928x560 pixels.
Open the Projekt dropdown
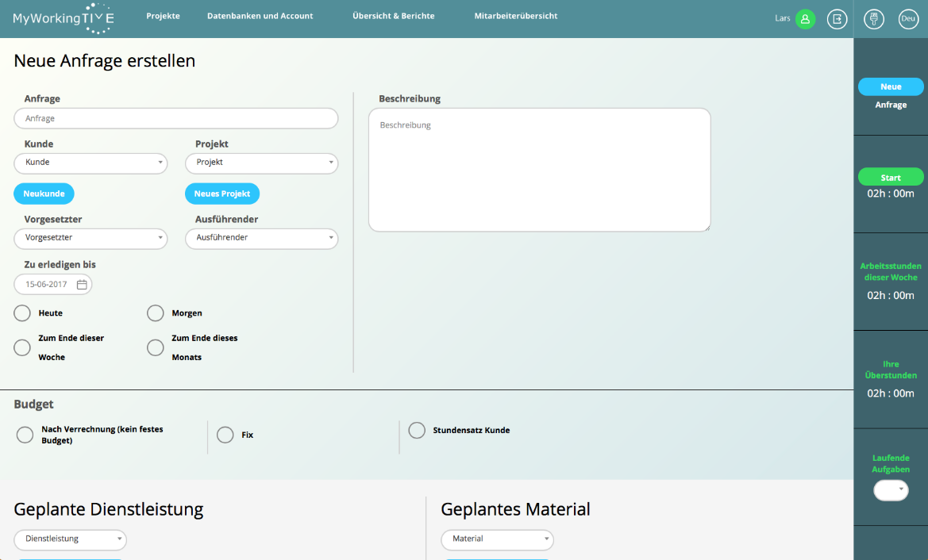[262, 163]
